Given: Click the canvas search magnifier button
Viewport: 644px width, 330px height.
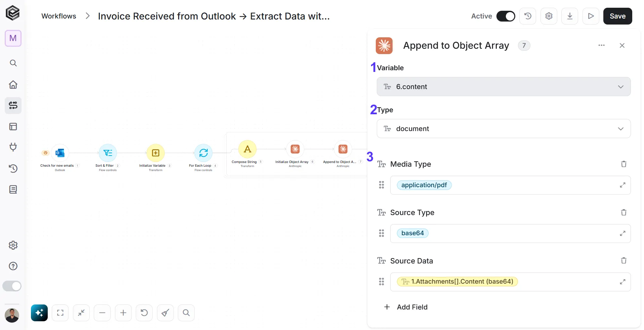Looking at the screenshot, I should coord(186,313).
